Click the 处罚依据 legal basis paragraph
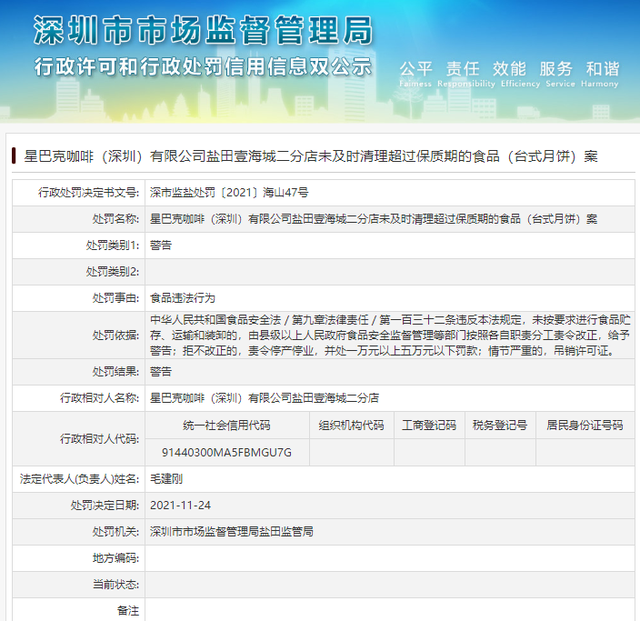640x621 pixels. pos(388,334)
